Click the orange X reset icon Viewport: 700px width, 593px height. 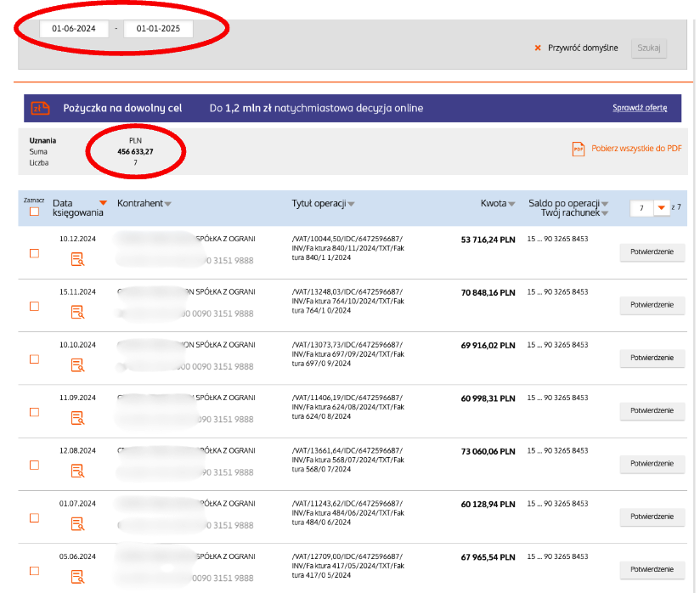[x=538, y=48]
